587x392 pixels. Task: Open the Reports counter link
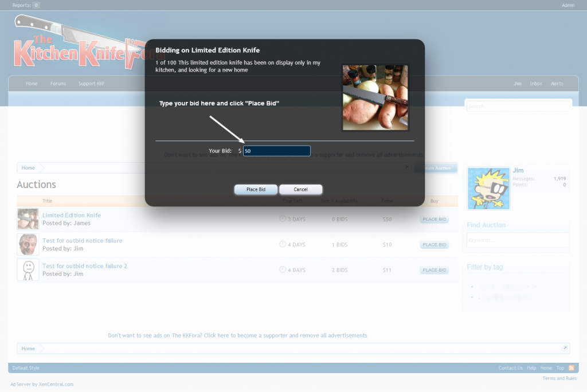(x=25, y=5)
